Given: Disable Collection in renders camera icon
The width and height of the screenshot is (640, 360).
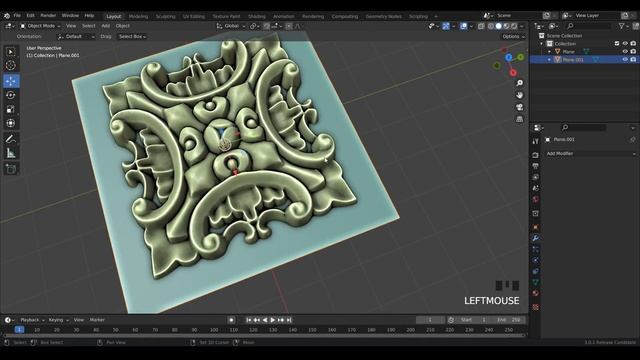Looking at the screenshot, I should (x=633, y=43).
